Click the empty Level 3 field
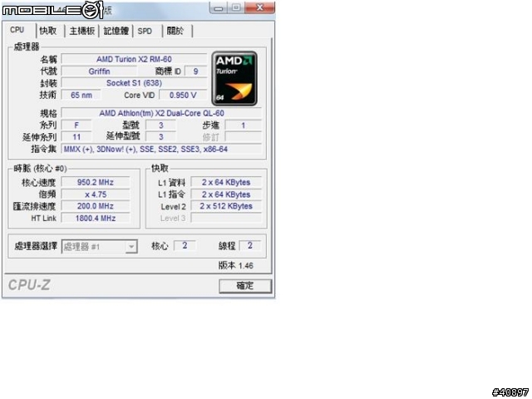This screenshot has height=399, width=532. pyautogui.click(x=226, y=218)
